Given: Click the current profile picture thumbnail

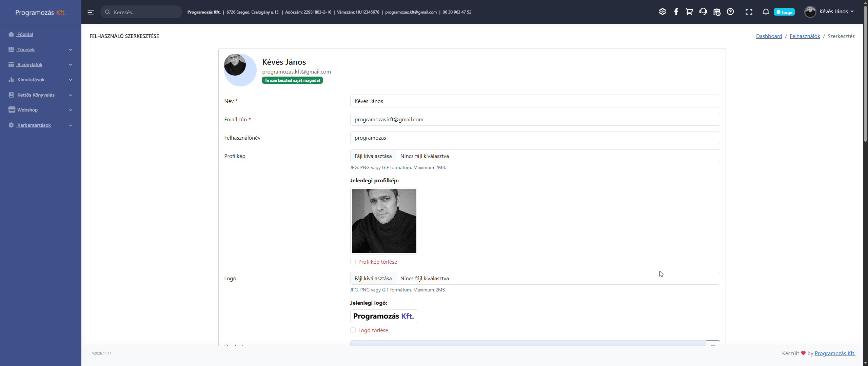Looking at the screenshot, I should tap(384, 221).
